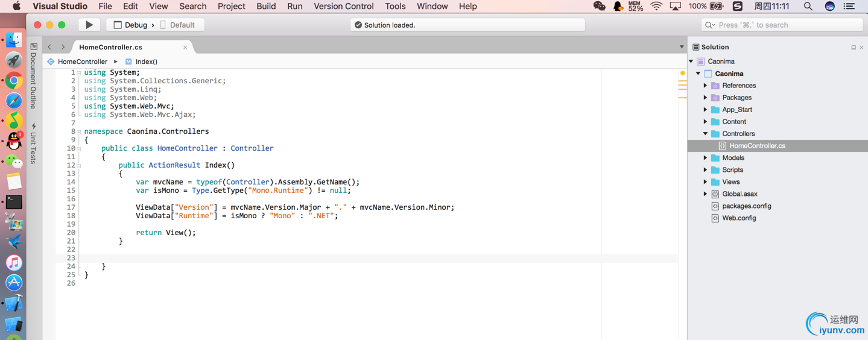
Task: Focus the toolbar search field
Action: click(782, 25)
